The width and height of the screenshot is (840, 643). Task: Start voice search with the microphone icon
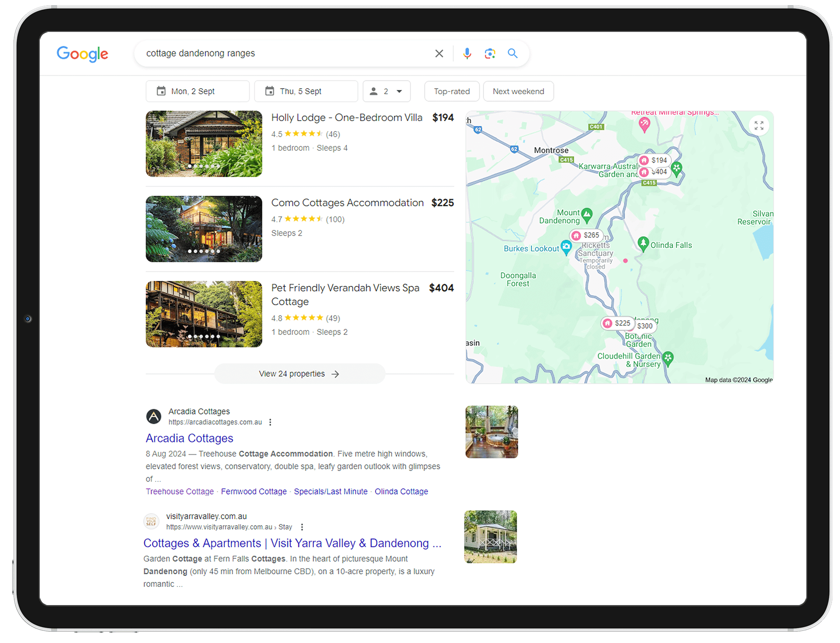pos(467,54)
